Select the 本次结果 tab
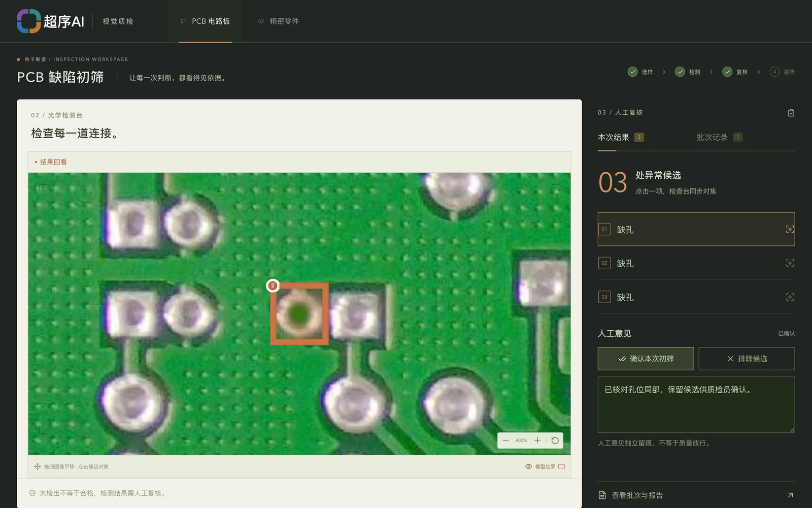This screenshot has width=812, height=508. 621,137
